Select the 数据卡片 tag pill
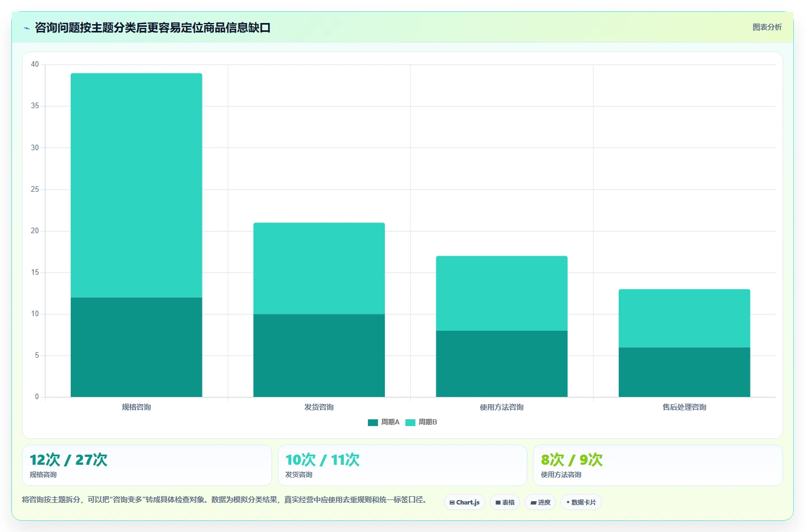The width and height of the screenshot is (805, 532). pos(581,502)
